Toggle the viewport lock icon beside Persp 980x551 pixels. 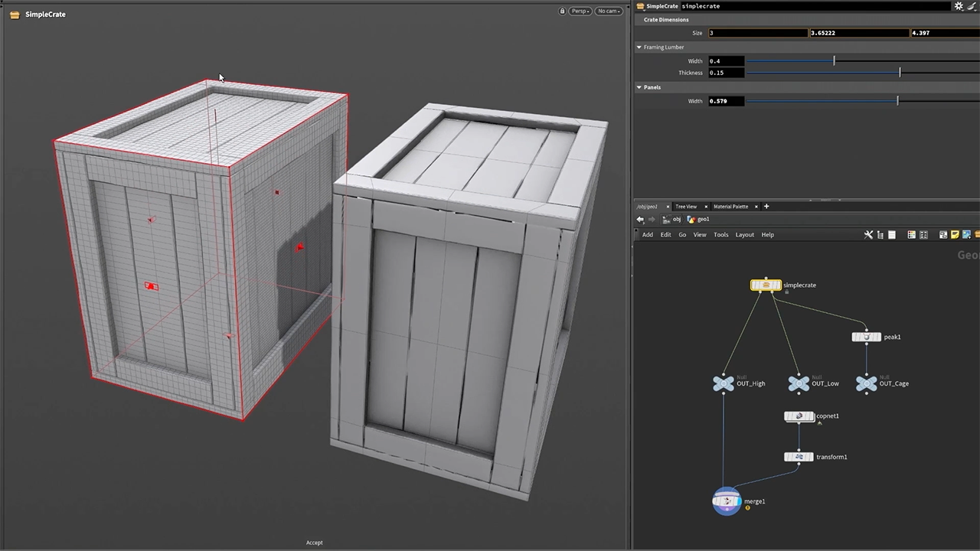562,11
